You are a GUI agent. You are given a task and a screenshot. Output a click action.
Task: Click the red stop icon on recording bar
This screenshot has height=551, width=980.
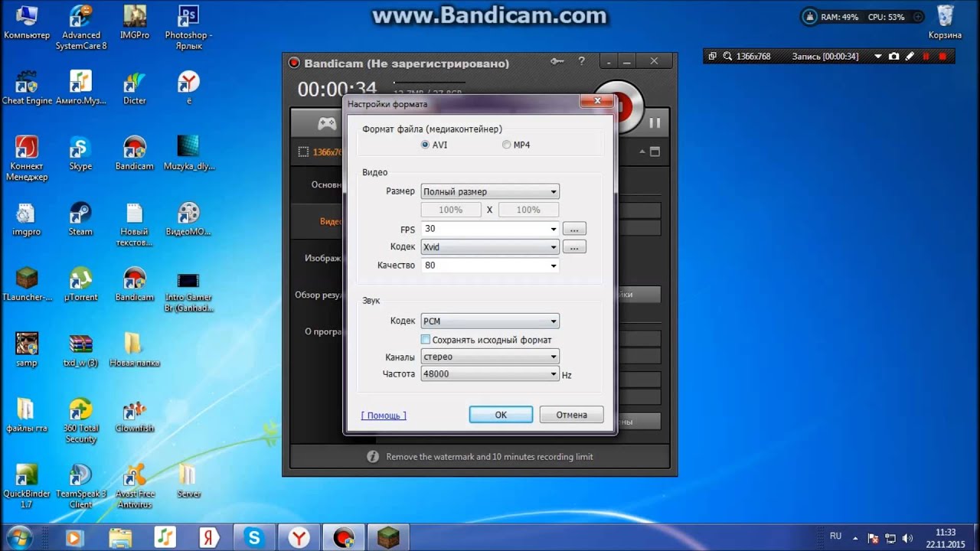click(x=942, y=56)
